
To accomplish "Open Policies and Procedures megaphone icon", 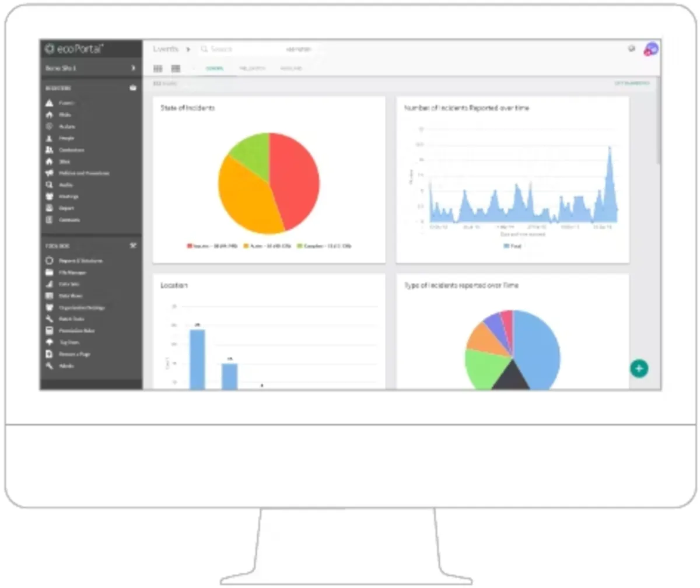I will click(x=50, y=173).
